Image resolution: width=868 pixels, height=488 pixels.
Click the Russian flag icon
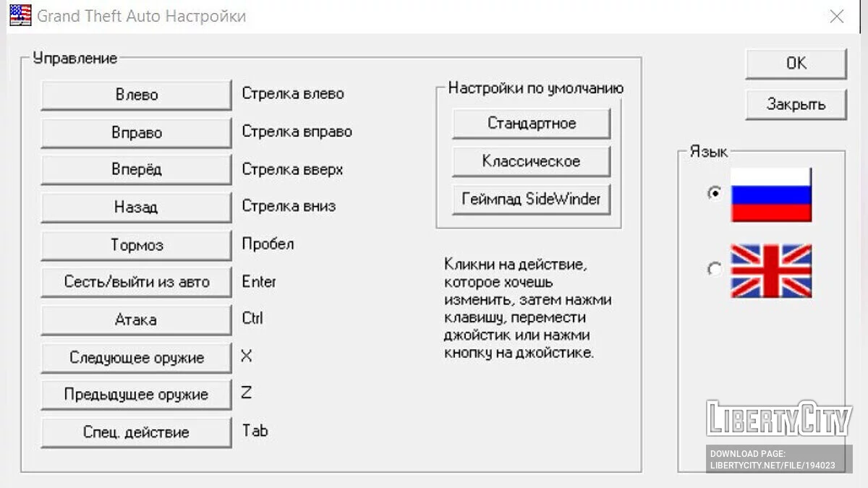tap(771, 194)
